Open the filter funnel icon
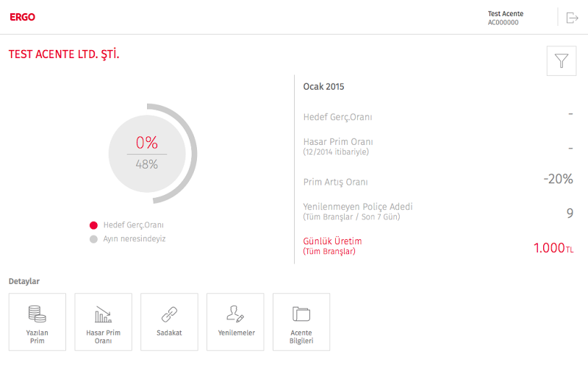The width and height of the screenshot is (588, 368). 562,61
